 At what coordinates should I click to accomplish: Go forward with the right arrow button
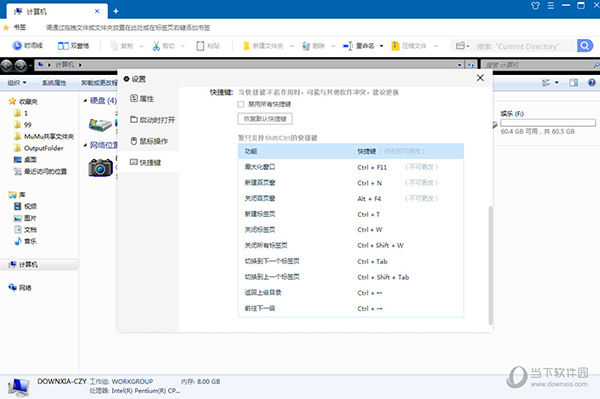(21, 65)
